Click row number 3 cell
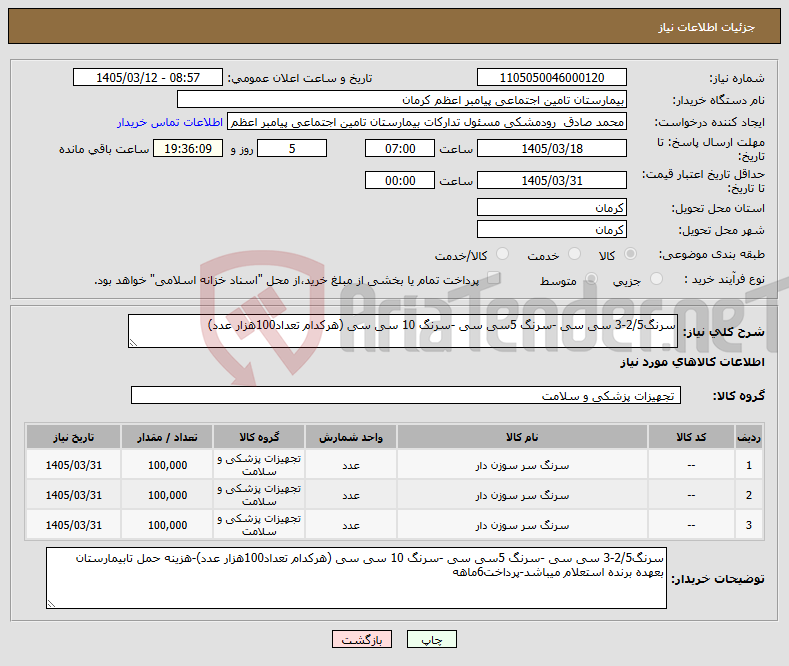 pyautogui.click(x=749, y=525)
